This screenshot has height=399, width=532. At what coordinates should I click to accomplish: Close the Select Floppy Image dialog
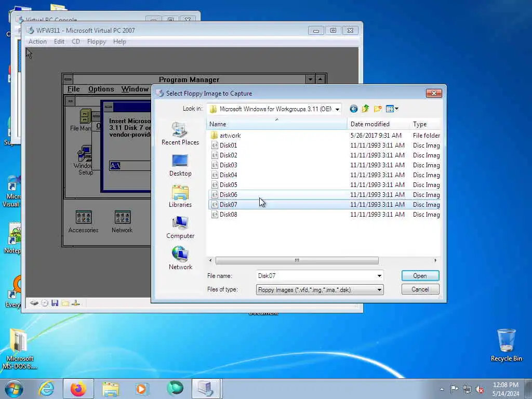pyautogui.click(x=434, y=94)
